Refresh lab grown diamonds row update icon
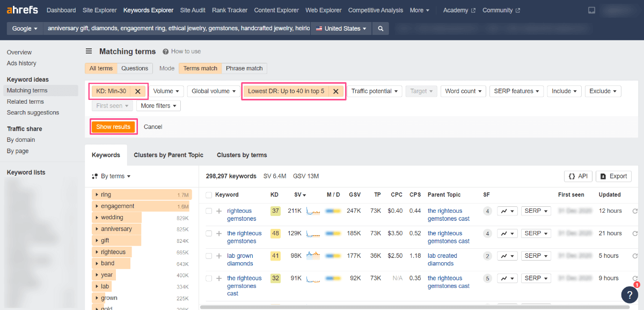 635,256
